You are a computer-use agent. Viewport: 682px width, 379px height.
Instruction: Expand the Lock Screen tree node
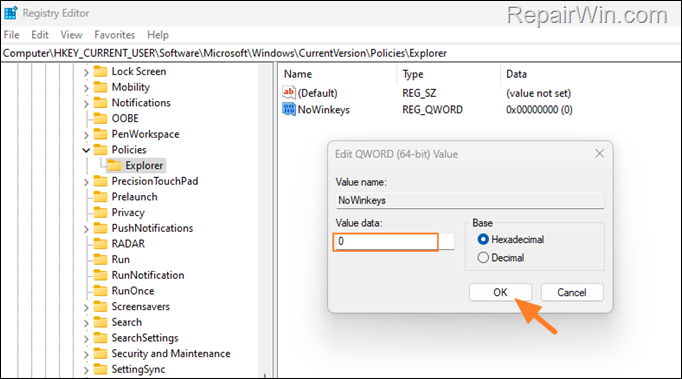86,72
